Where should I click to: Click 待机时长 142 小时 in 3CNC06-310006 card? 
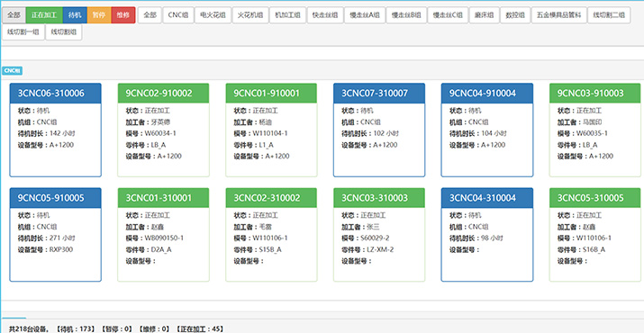click(x=47, y=133)
